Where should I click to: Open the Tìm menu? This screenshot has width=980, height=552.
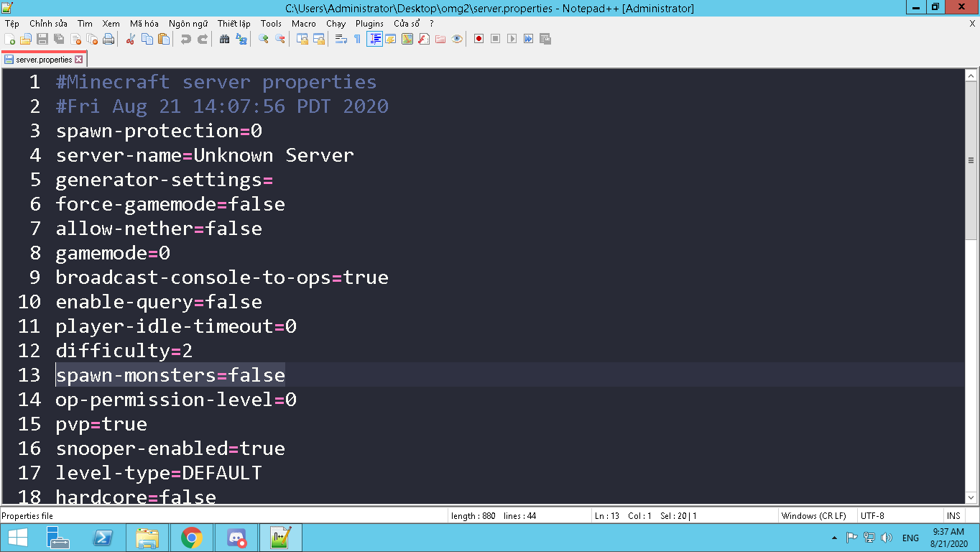pos(86,24)
